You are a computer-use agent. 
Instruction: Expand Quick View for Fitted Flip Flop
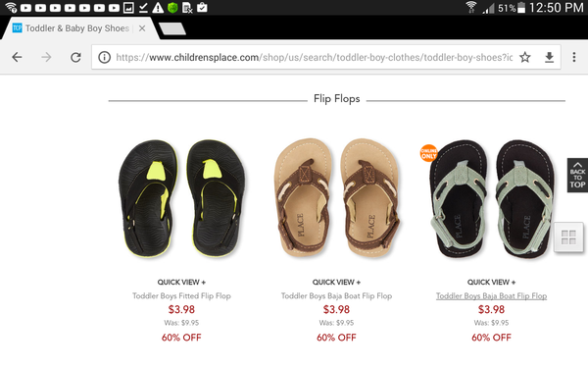click(181, 282)
